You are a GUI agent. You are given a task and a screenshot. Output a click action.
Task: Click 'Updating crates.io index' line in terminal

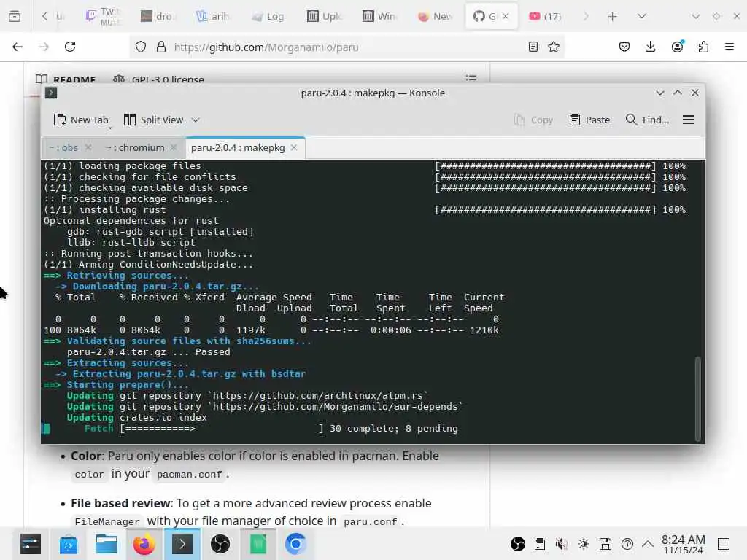tap(136, 418)
